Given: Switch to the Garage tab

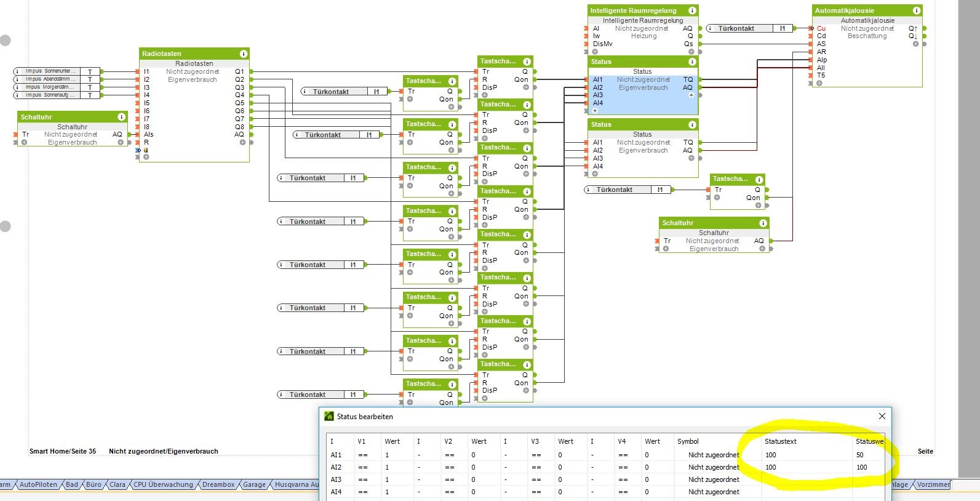Looking at the screenshot, I should 254,484.
